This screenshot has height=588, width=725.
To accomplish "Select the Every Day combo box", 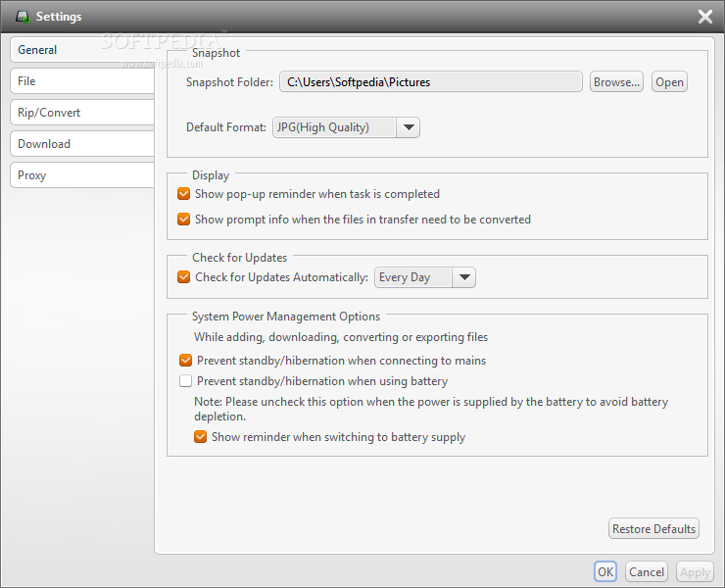I will tap(425, 277).
